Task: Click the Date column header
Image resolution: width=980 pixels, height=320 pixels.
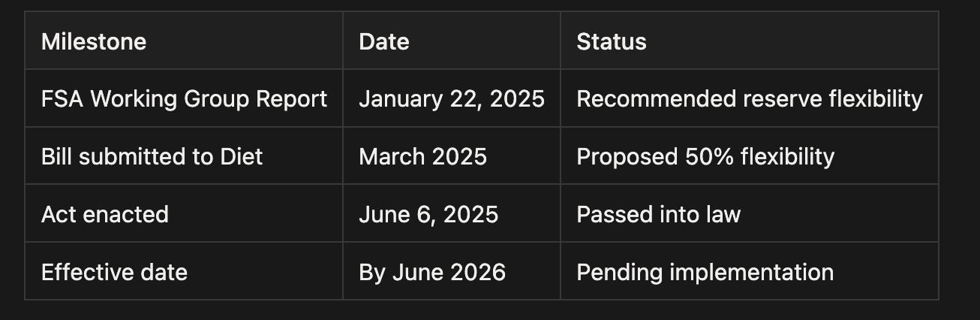Action: tap(384, 41)
